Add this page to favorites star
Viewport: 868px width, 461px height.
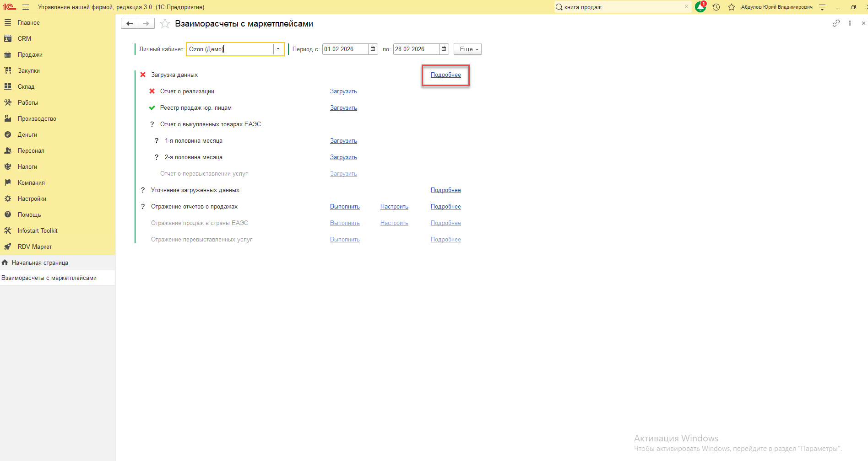tap(165, 24)
